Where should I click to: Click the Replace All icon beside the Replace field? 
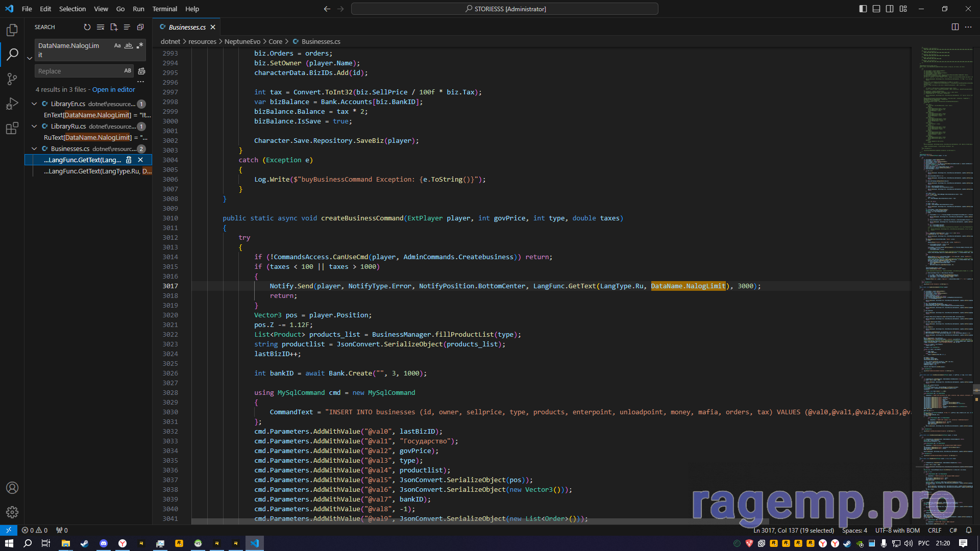142,71
